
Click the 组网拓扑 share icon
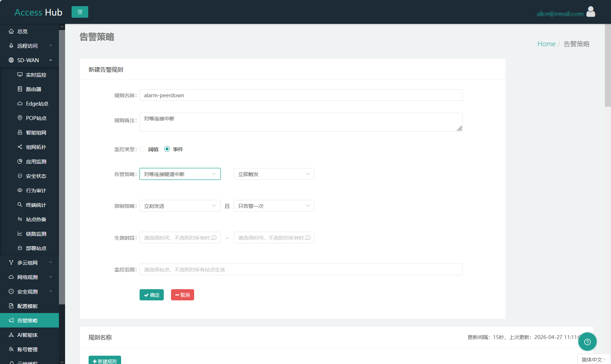(20, 147)
